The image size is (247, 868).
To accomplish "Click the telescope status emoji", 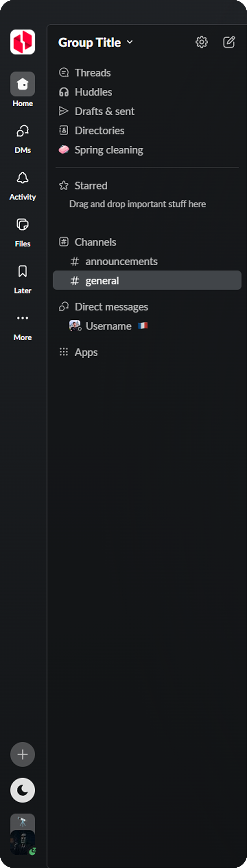I will pos(23,821).
